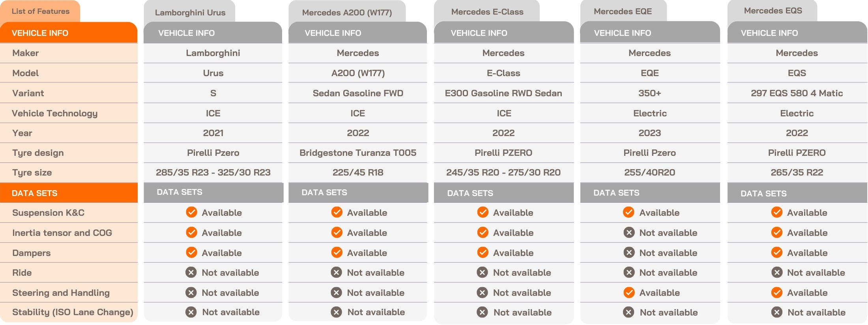Screen dimensions: 868x325
Task: Switch to the List of Features tab
Action: pyautogui.click(x=40, y=11)
